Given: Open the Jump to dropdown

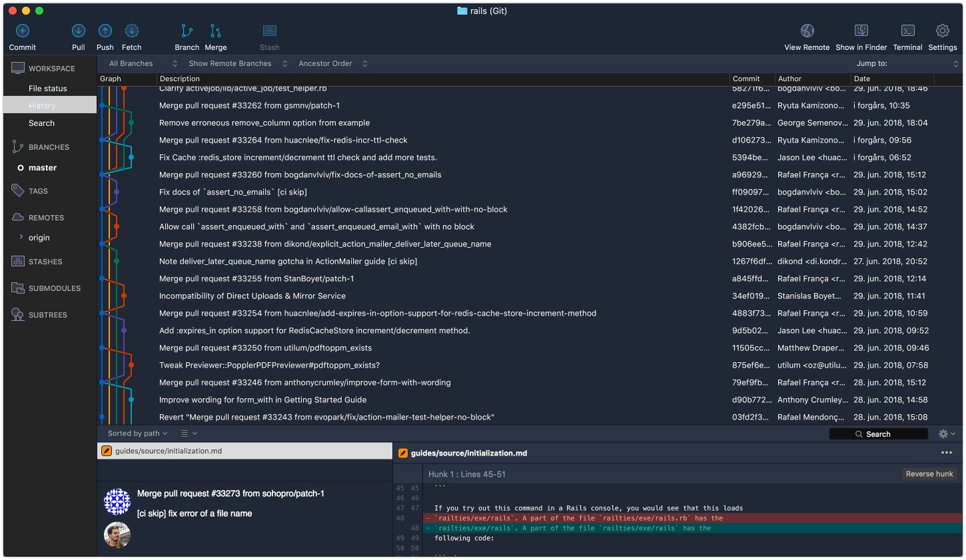Looking at the screenshot, I should point(907,64).
